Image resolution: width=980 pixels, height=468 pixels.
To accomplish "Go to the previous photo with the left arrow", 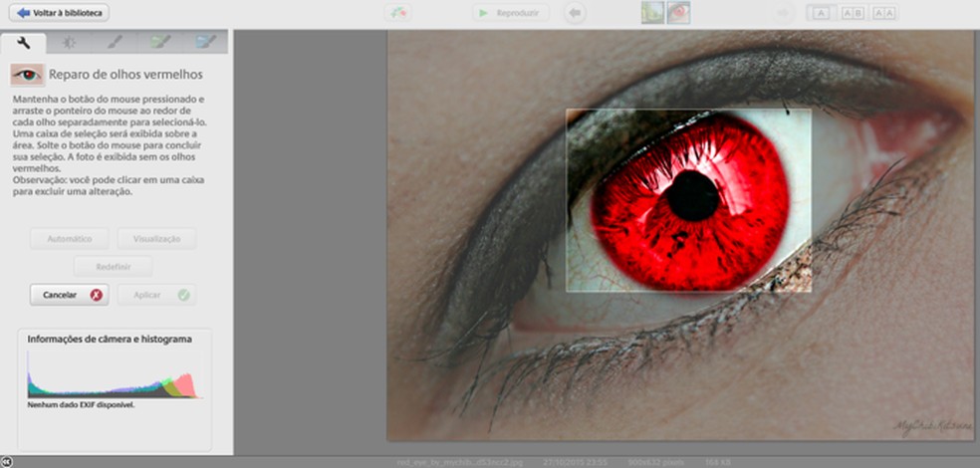I will tap(575, 13).
